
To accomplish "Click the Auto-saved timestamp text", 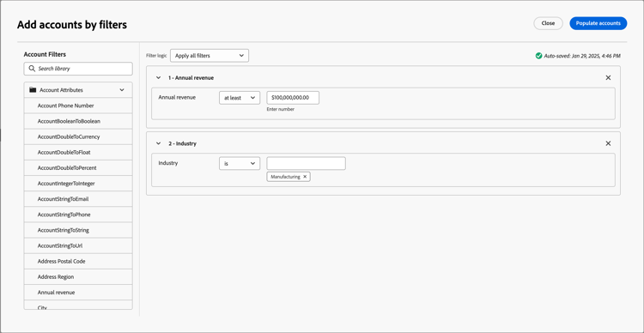I will [x=582, y=56].
